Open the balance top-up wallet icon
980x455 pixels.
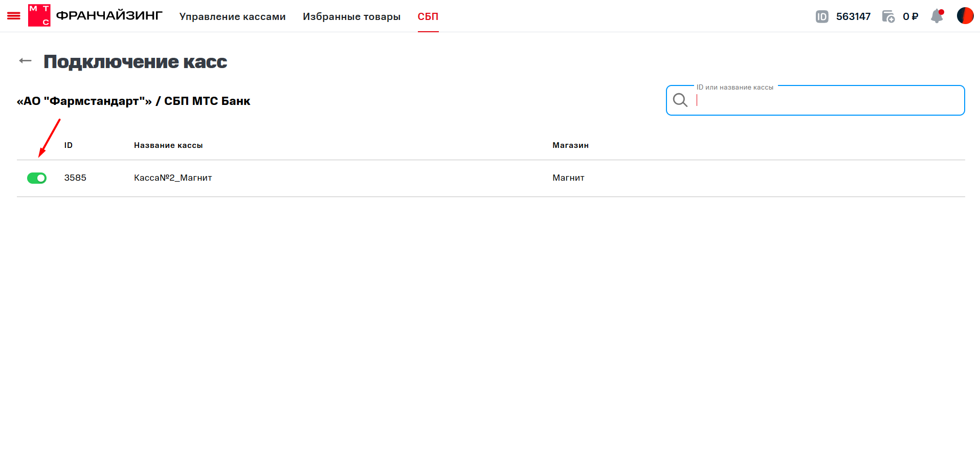pos(888,16)
